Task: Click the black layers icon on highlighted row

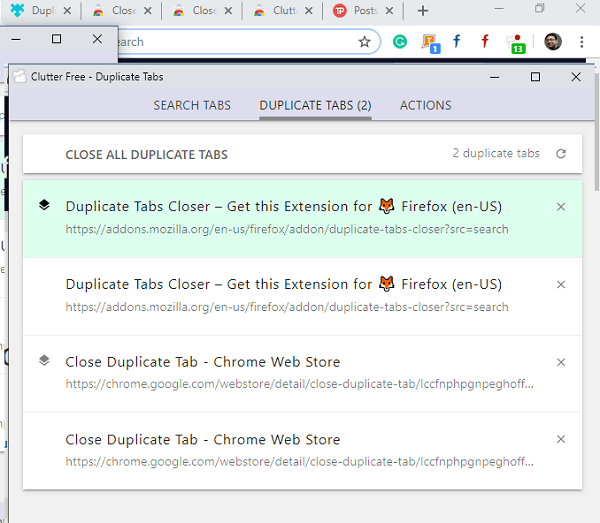Action: 44,205
